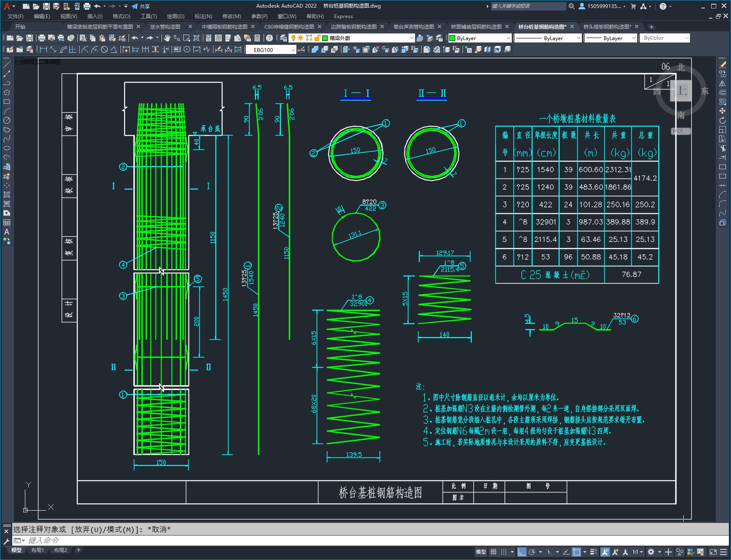The width and height of the screenshot is (731, 560).
Task: Switch to the 布局1 layout tab
Action: point(38,550)
